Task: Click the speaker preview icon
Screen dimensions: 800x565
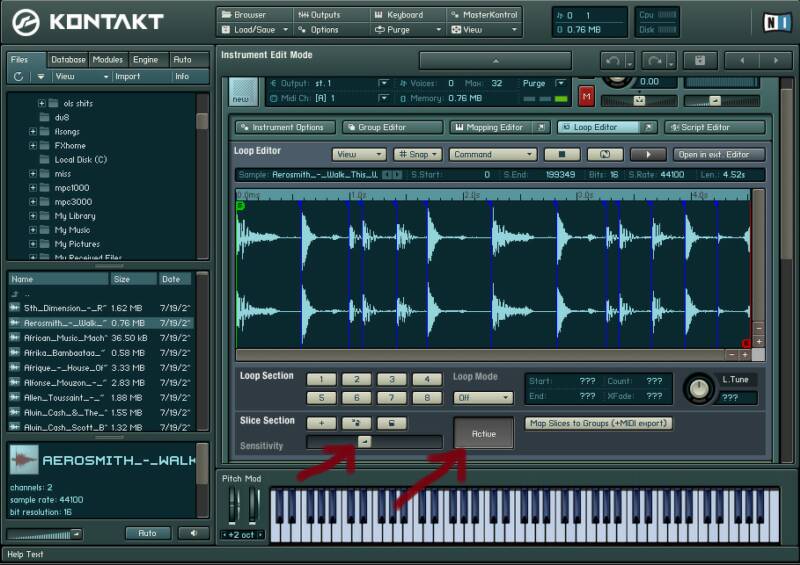Action: (x=193, y=533)
